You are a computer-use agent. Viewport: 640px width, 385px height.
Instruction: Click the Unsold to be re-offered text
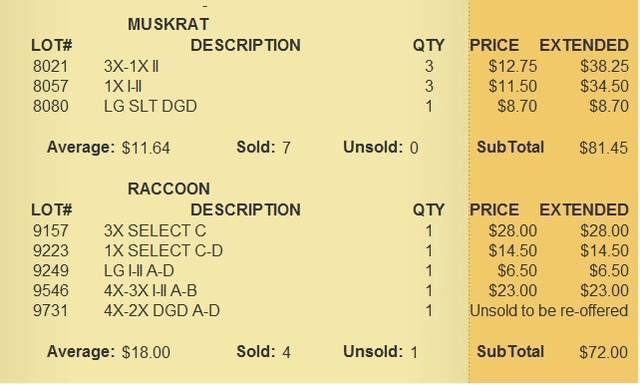pos(549,311)
